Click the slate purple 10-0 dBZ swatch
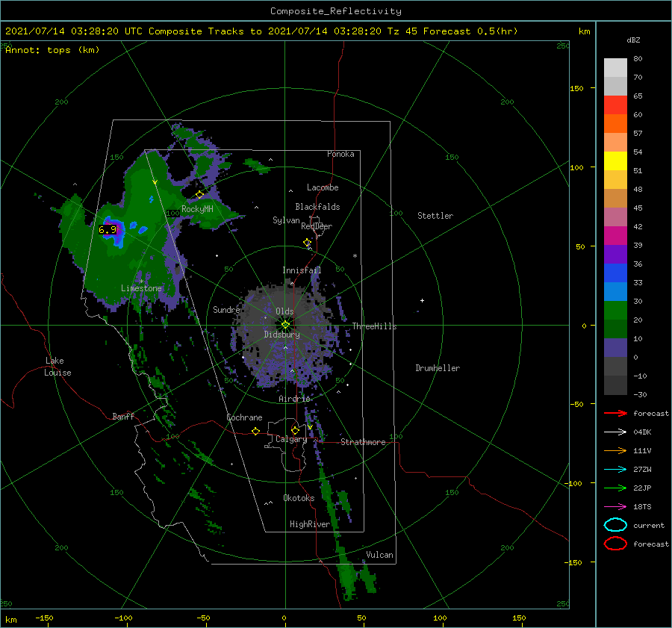The image size is (672, 628). 615,348
